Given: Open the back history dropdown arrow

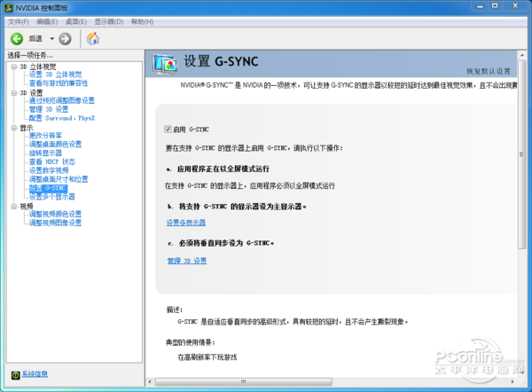Looking at the screenshot, I should (52, 39).
